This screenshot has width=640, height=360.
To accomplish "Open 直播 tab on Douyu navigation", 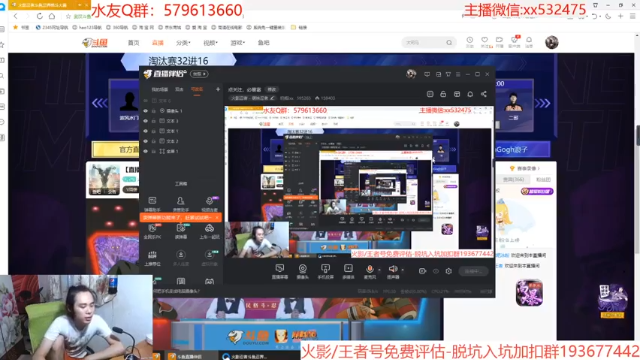I will [x=158, y=43].
